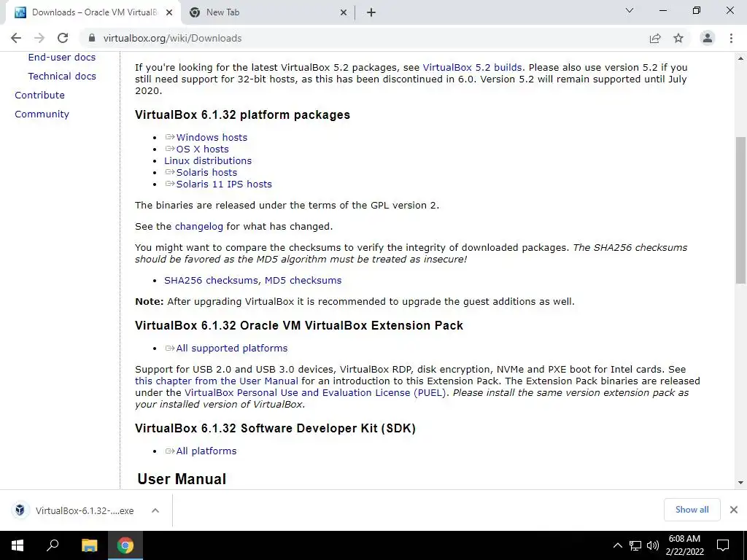Image resolution: width=747 pixels, height=560 pixels.
Task: Open the notification center icon
Action: (x=723, y=545)
